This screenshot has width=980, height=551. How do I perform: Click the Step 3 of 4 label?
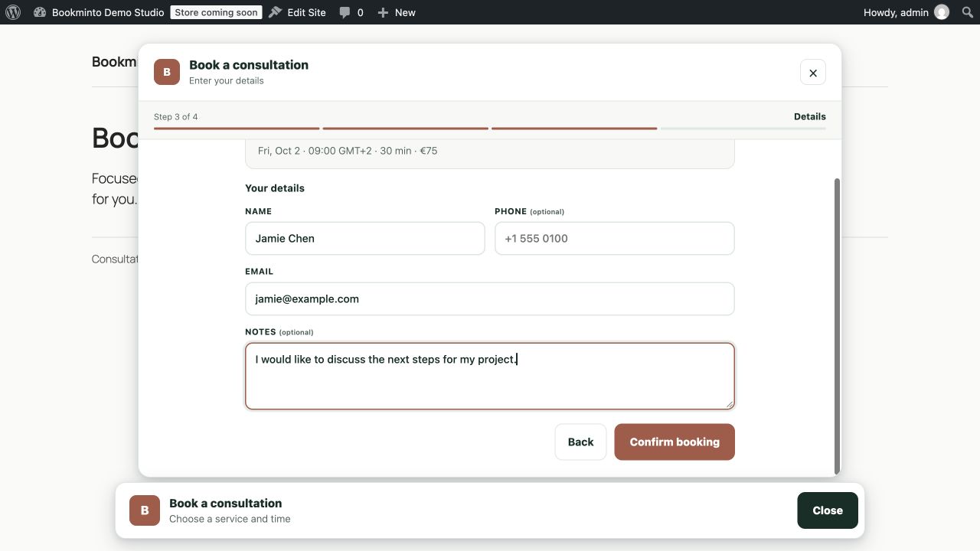point(176,116)
